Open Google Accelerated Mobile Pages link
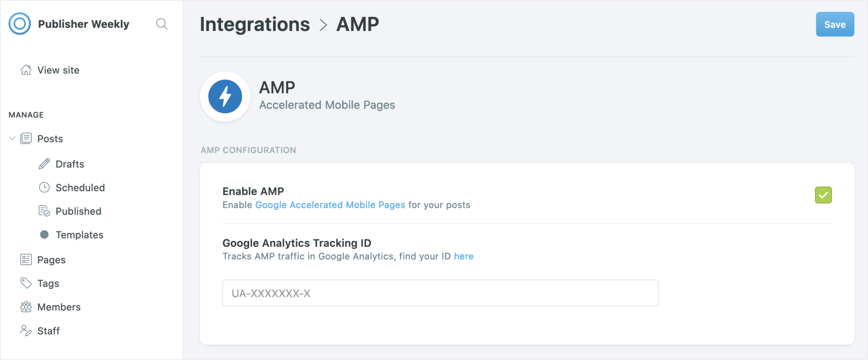 (x=330, y=205)
